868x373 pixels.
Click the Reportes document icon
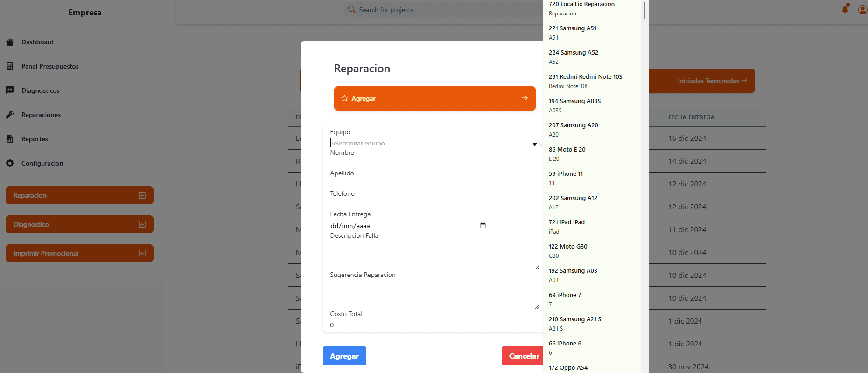click(x=10, y=139)
